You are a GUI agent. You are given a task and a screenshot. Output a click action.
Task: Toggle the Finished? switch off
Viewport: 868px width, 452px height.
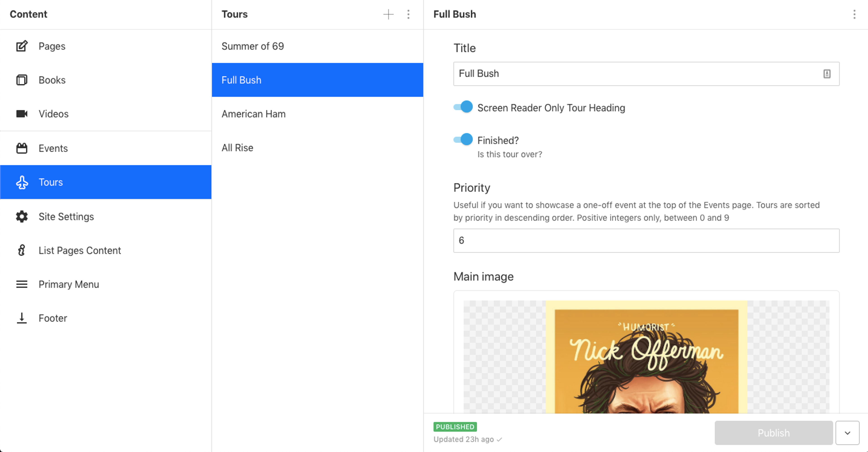(463, 140)
